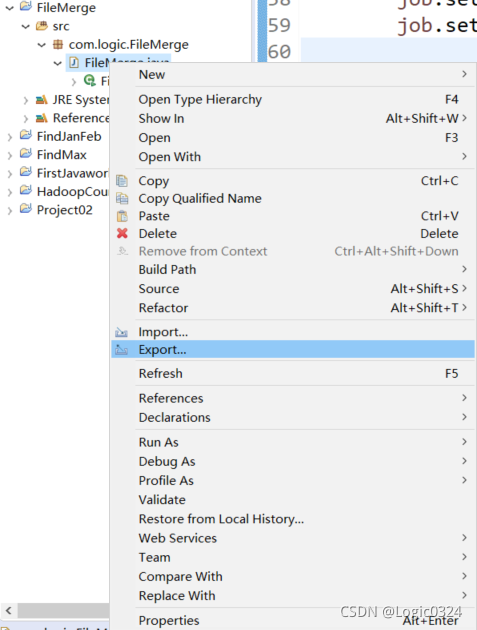Click the FileMerge project folder icon
This screenshot has width=477, height=630.
tap(26, 7)
